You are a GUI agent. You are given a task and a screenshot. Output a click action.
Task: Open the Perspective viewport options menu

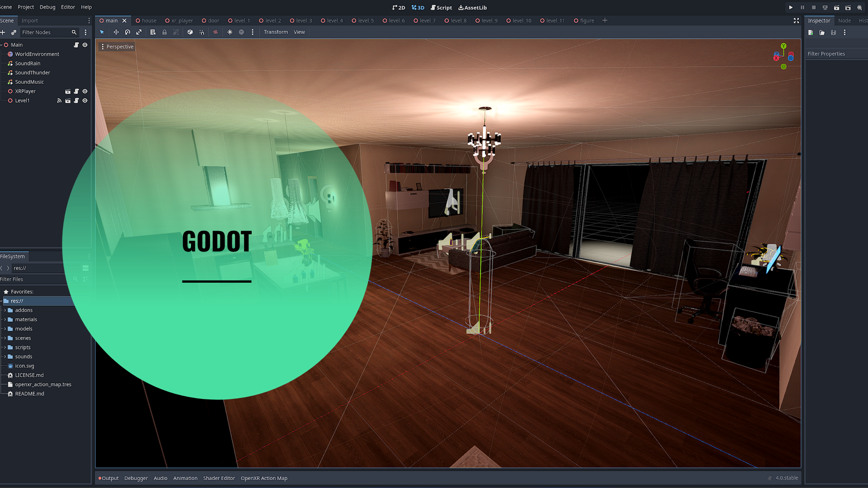(x=117, y=47)
